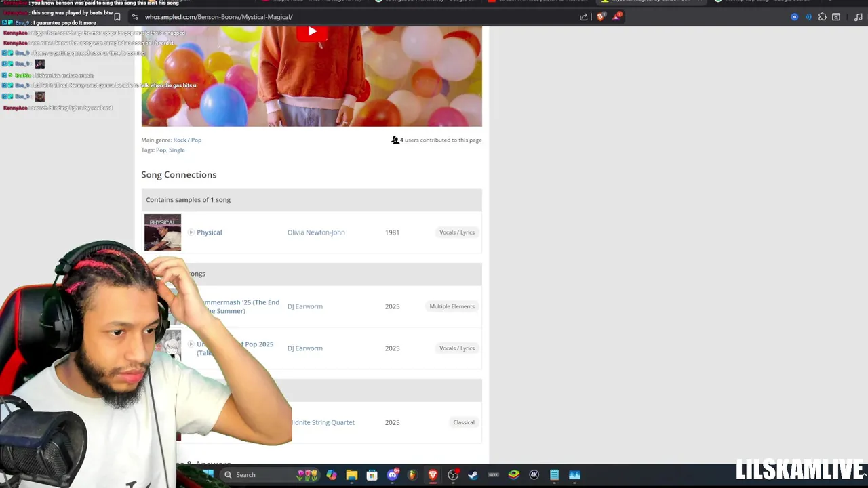Click the sound wave extension icon
Screen dimensions: 868x488
click(808, 17)
